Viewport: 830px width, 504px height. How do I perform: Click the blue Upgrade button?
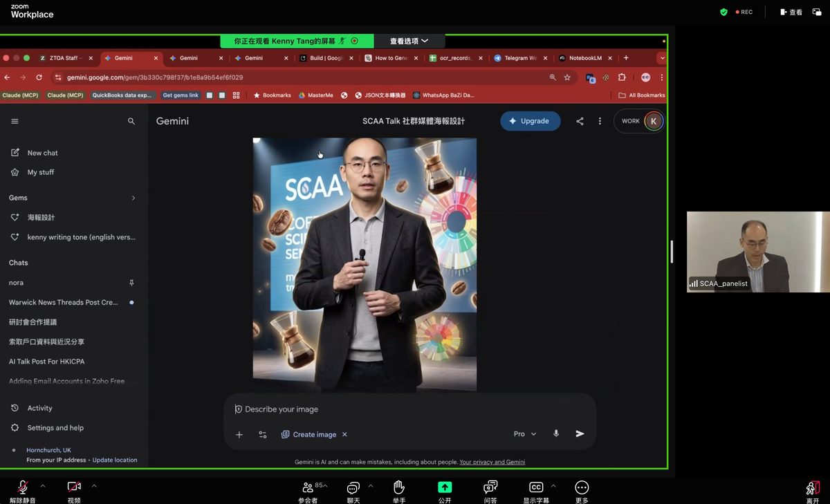pos(531,121)
